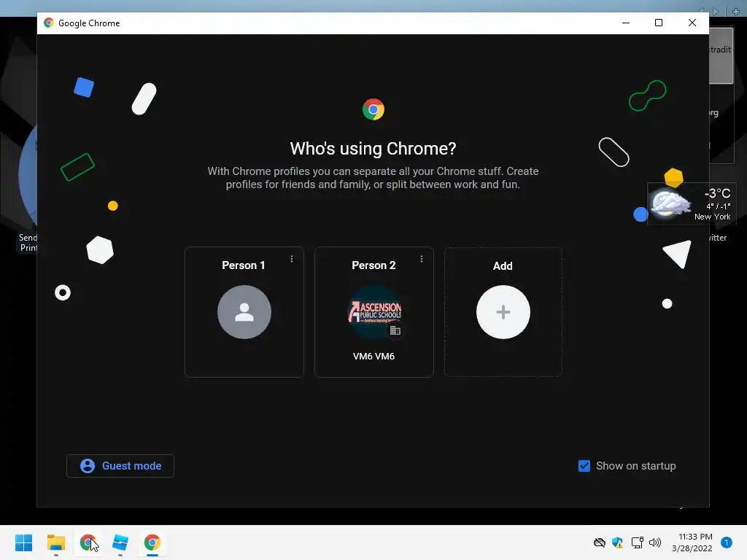Open the volume control tray icon
The height and width of the screenshot is (560, 747).
(655, 542)
